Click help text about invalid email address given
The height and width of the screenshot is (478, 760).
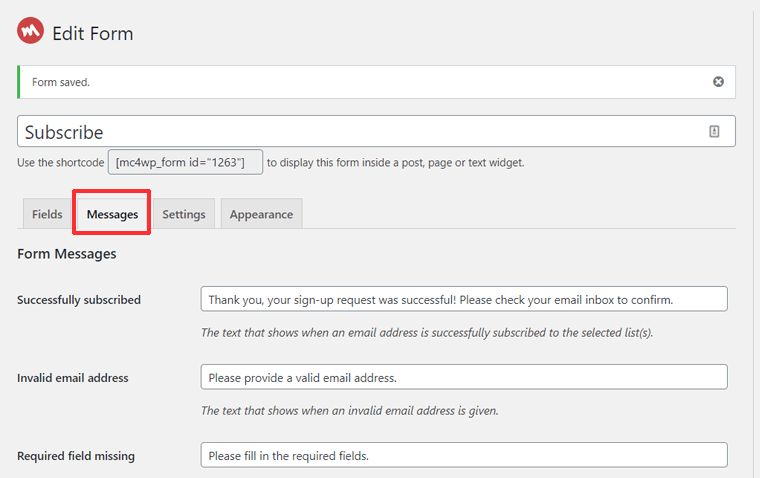tap(349, 411)
